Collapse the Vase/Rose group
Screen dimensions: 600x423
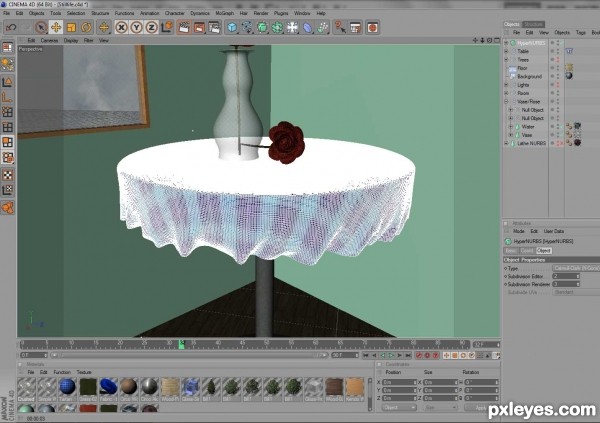click(506, 101)
